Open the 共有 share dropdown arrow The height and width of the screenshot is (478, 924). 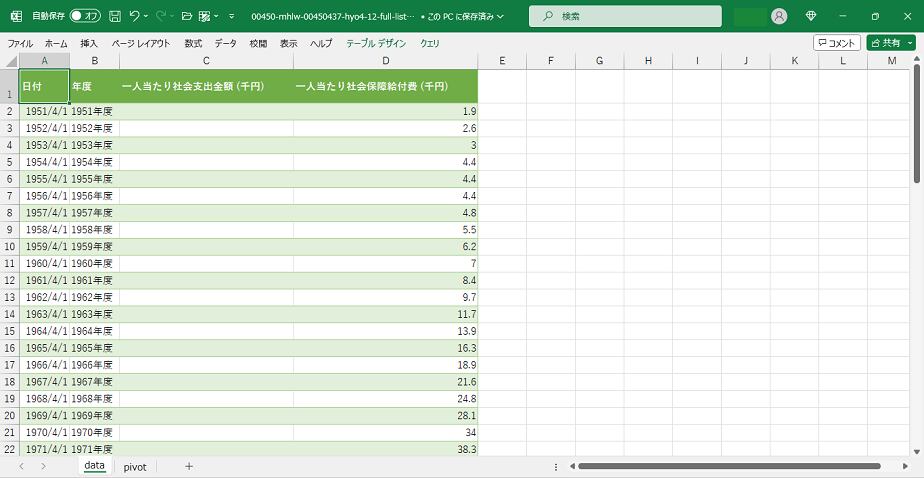click(x=910, y=43)
